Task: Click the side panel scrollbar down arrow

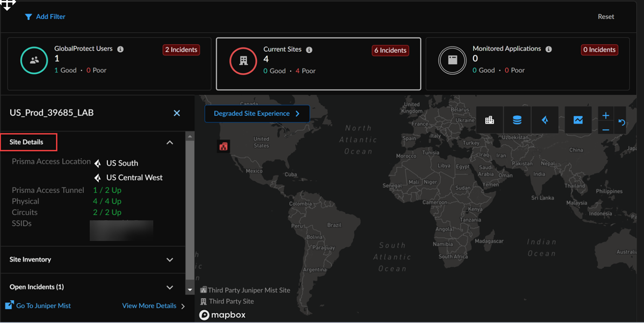Action: [190, 290]
